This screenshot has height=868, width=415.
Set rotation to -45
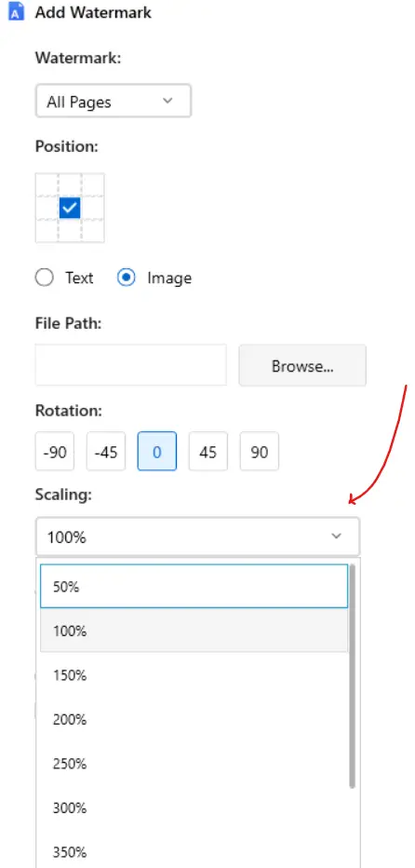[106, 452]
